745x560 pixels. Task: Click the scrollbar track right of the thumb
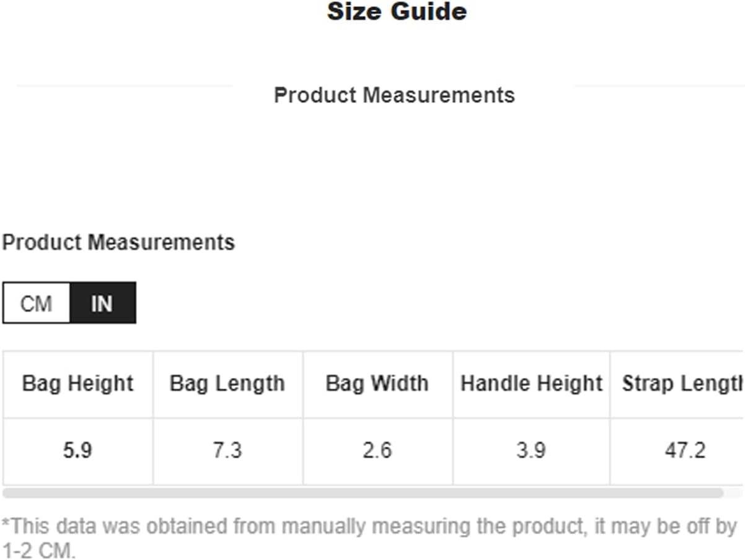(x=733, y=494)
